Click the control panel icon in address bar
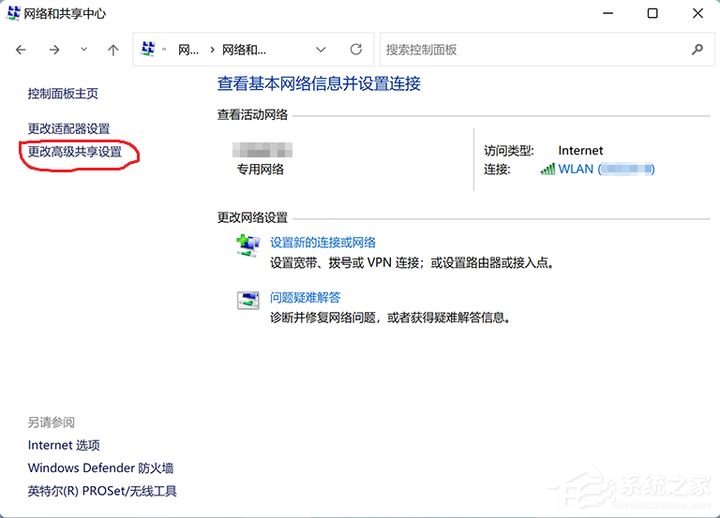The width and height of the screenshot is (720, 518). click(x=148, y=49)
